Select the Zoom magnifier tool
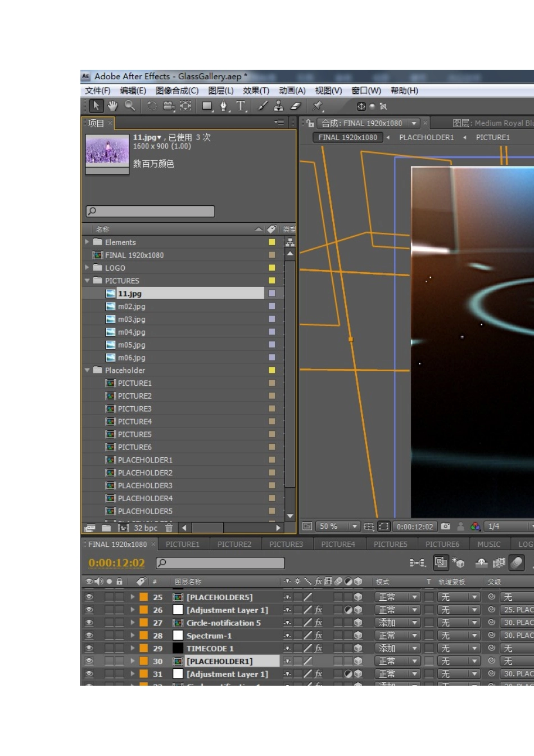This screenshot has width=534, height=756. (x=130, y=106)
